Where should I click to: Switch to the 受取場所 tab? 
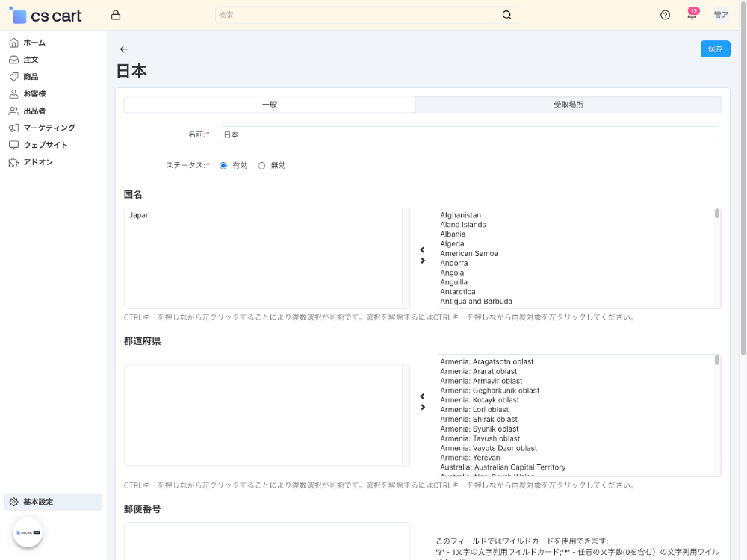568,104
